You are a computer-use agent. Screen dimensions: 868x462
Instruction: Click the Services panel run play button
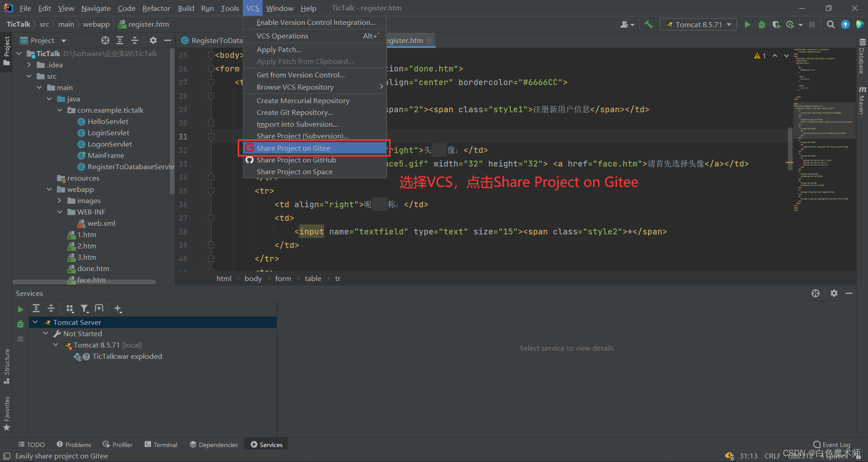[x=20, y=310]
